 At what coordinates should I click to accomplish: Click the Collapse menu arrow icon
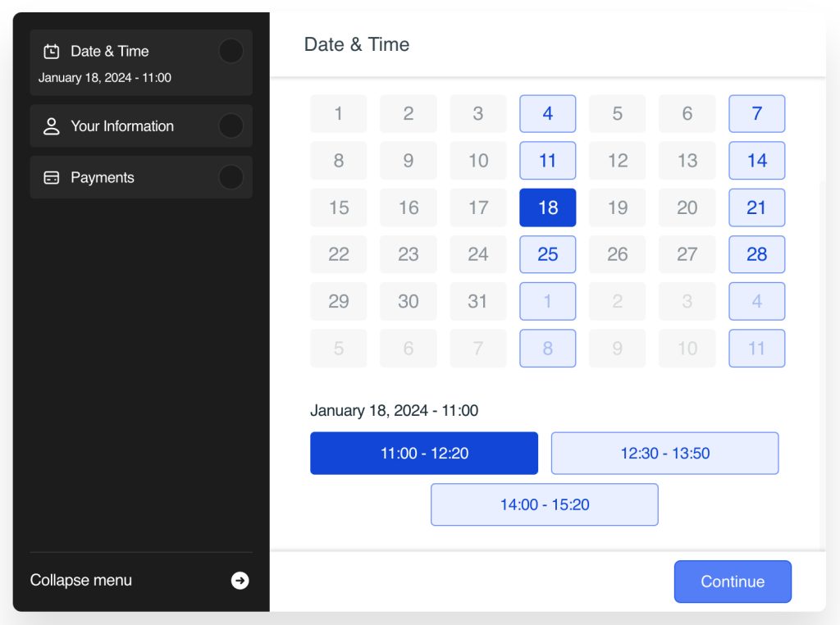(240, 581)
